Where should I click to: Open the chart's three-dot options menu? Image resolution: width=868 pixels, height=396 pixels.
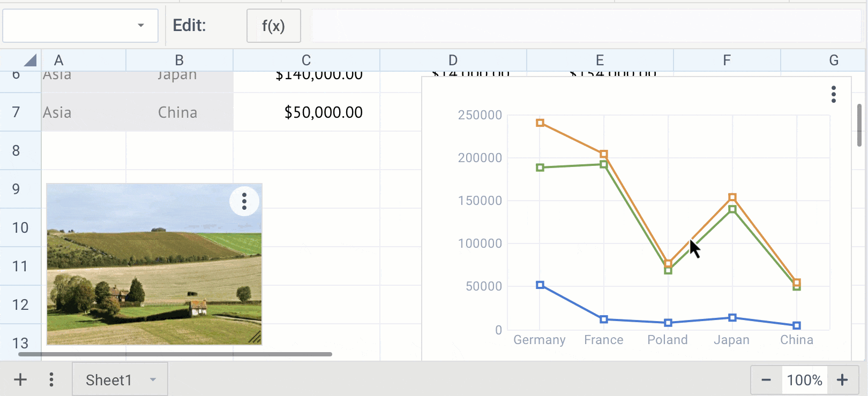[833, 94]
